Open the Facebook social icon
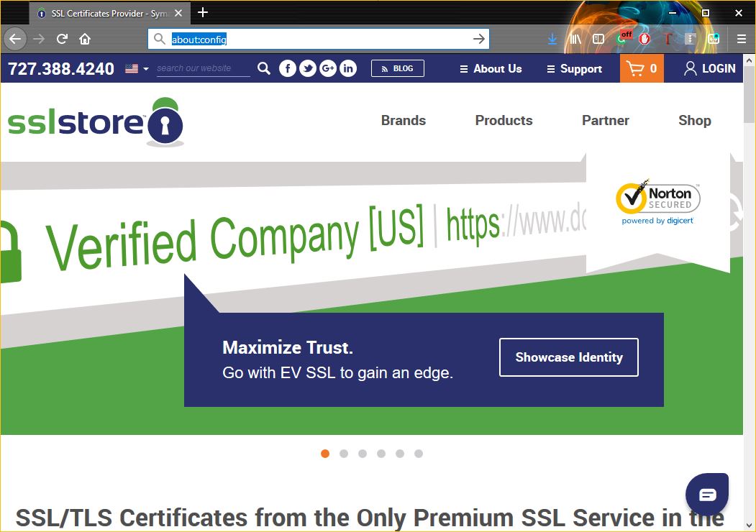The width and height of the screenshot is (756, 532). pyautogui.click(x=287, y=68)
